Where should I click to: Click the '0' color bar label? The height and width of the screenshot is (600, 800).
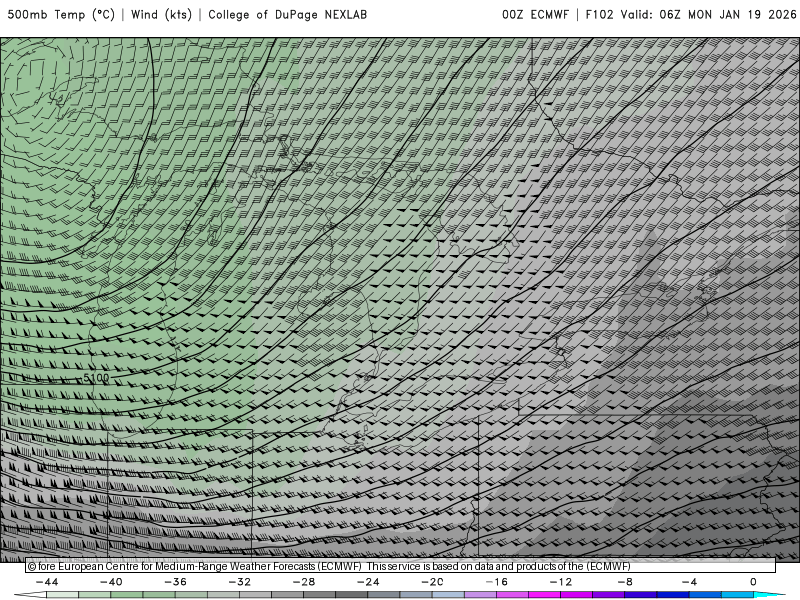click(753, 582)
